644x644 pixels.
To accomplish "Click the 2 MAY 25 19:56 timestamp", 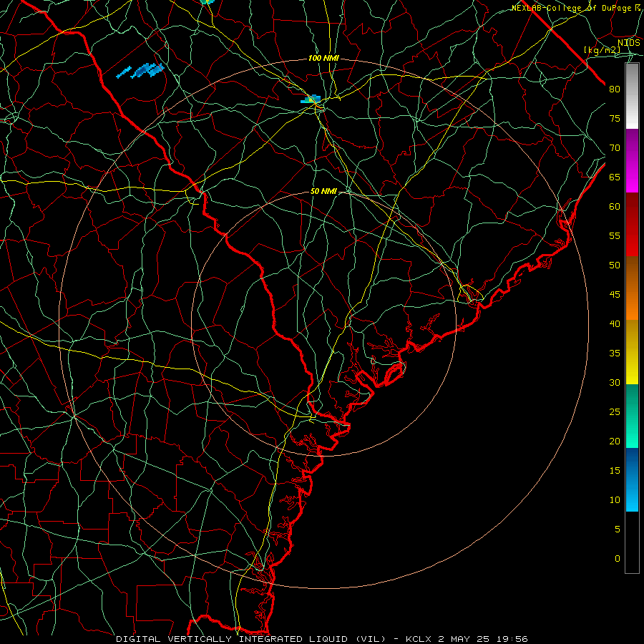I will click(482, 639).
